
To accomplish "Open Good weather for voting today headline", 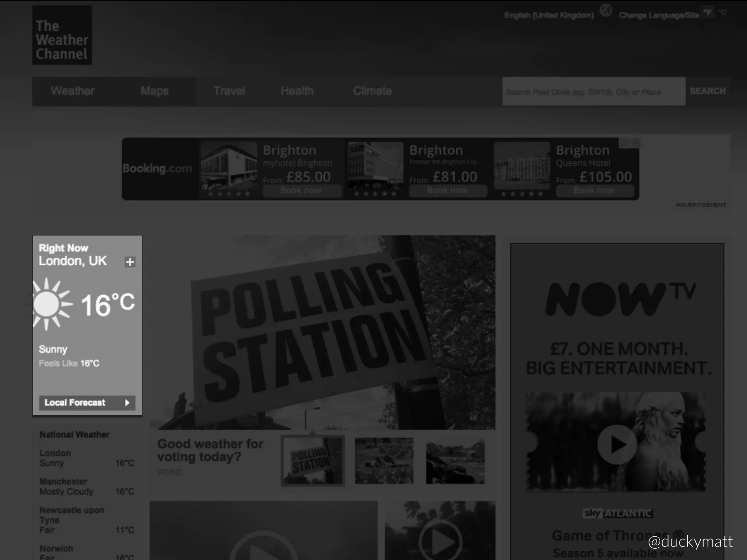I will pyautogui.click(x=210, y=450).
